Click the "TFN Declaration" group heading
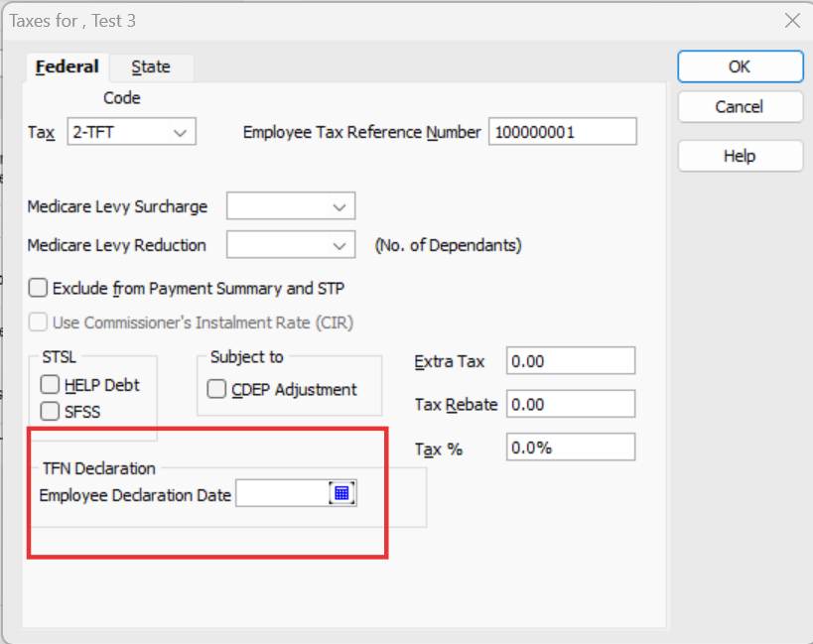The height and width of the screenshot is (644, 813). point(99,468)
